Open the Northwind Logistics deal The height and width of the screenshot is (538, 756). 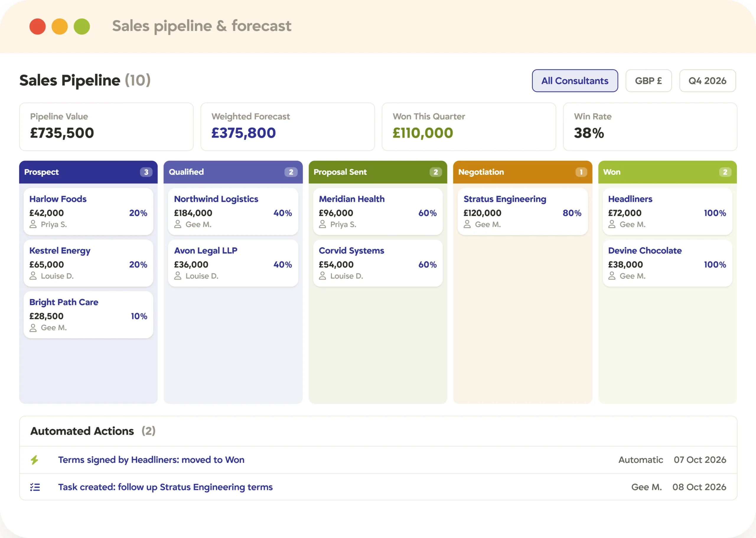233,212
